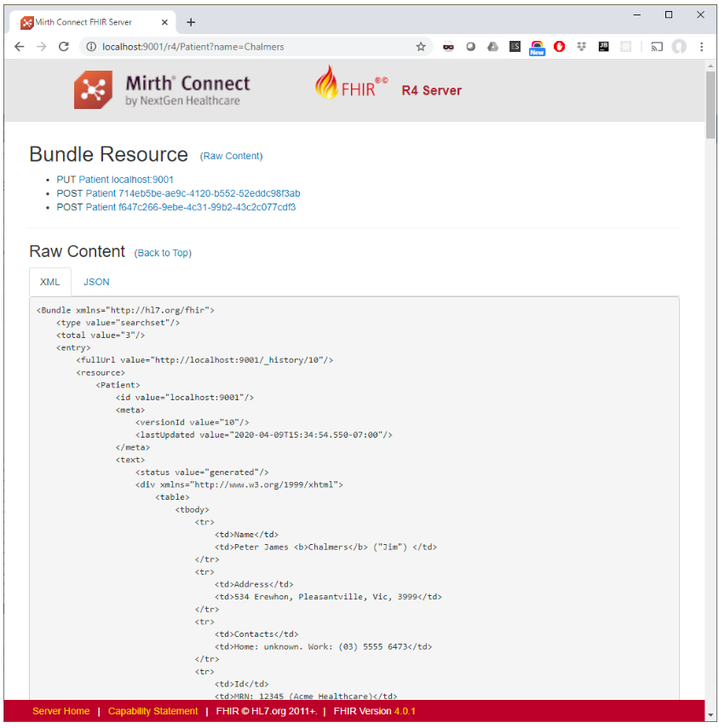
Task: Click the scrollbar up arrow
Action: pos(710,66)
